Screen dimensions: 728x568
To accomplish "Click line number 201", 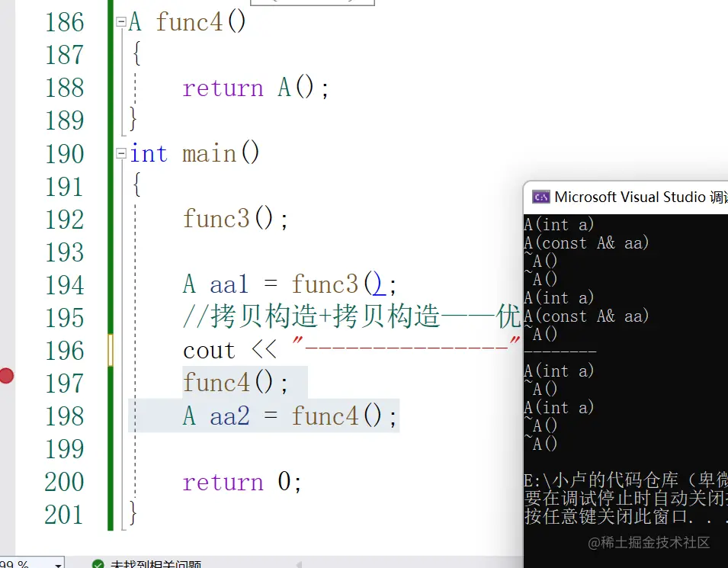I will 64,515.
